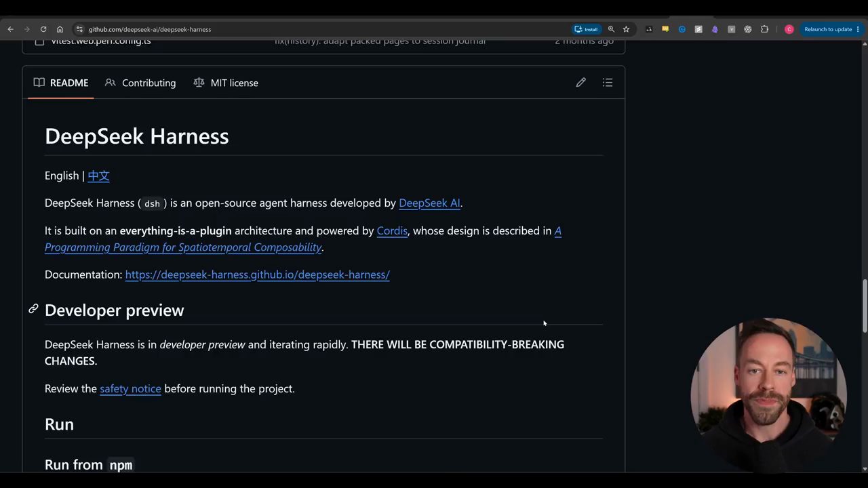Switch to the README tab

click(x=61, y=83)
